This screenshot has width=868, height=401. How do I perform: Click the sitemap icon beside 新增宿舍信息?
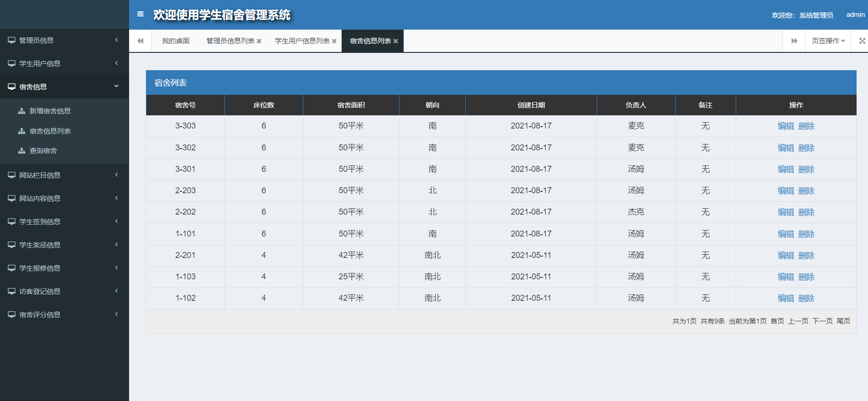21,111
